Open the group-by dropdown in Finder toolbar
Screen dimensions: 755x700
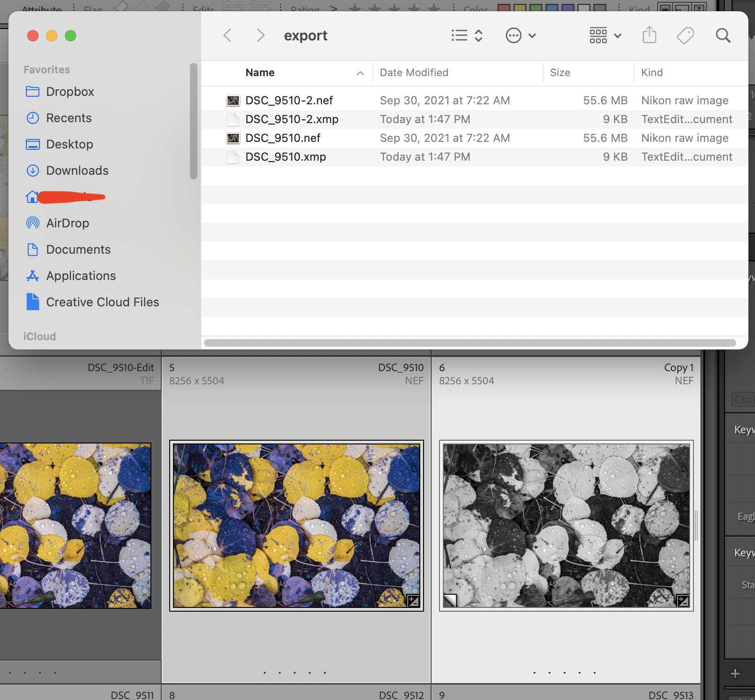point(605,35)
